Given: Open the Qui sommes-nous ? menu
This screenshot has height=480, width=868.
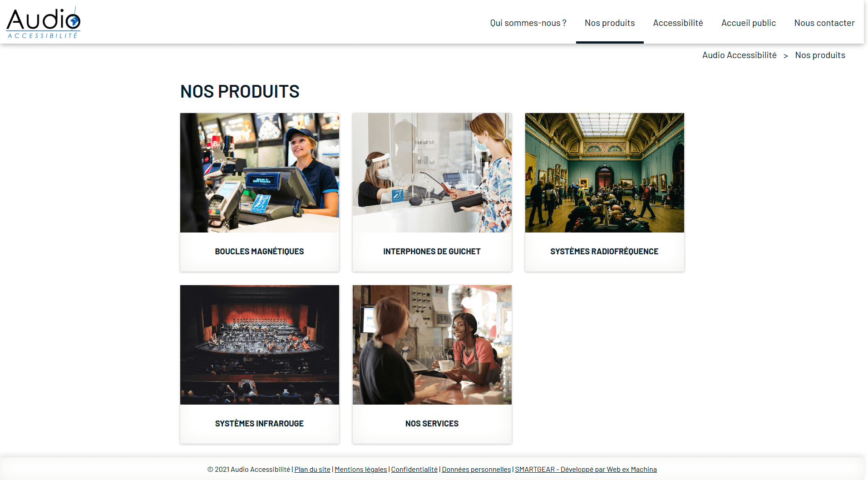Looking at the screenshot, I should [528, 23].
